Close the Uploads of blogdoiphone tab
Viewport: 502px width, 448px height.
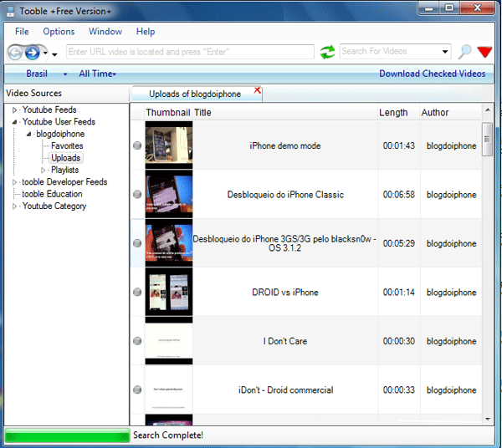click(257, 90)
